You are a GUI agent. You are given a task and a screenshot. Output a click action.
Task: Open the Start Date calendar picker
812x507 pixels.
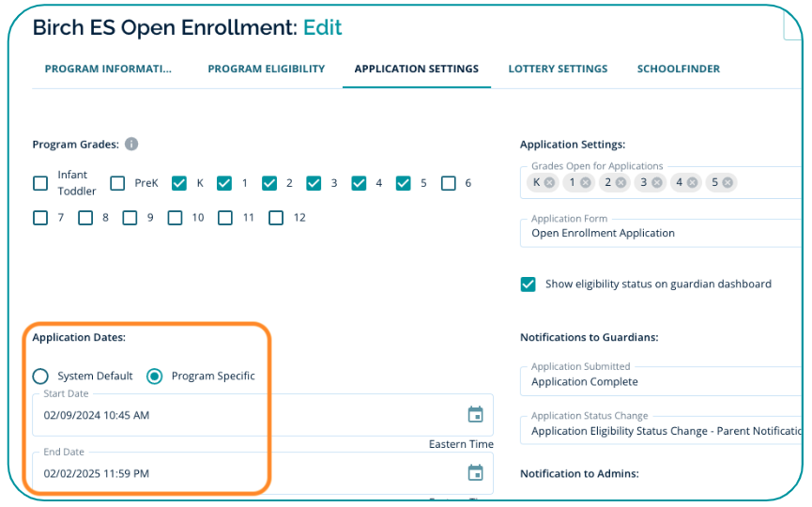tap(475, 415)
